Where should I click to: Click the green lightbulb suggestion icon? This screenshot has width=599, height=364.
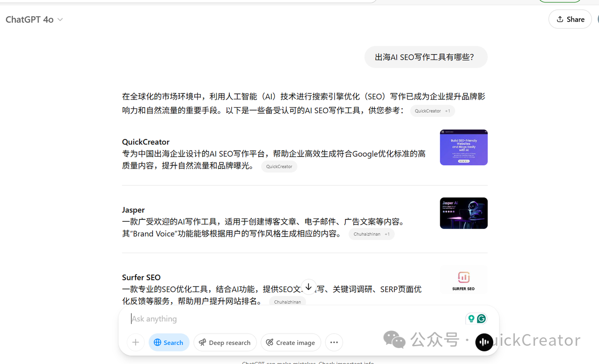tap(471, 319)
